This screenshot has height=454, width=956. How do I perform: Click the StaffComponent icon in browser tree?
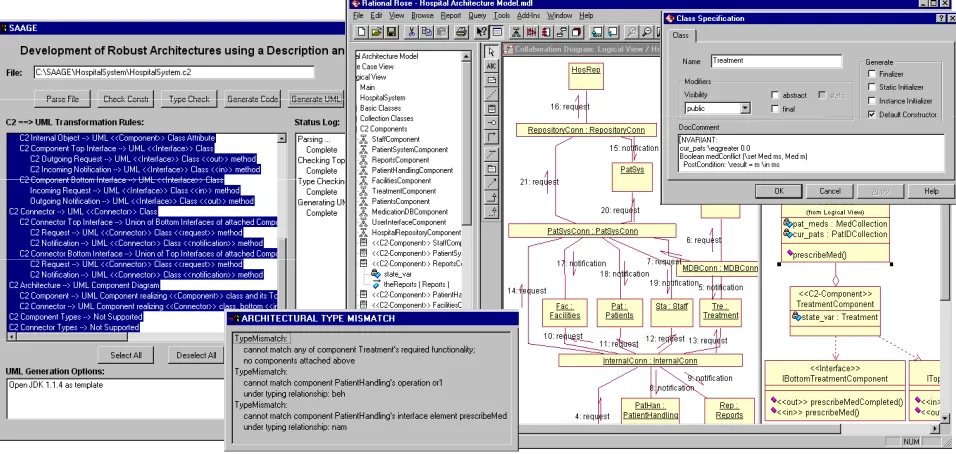coord(364,140)
